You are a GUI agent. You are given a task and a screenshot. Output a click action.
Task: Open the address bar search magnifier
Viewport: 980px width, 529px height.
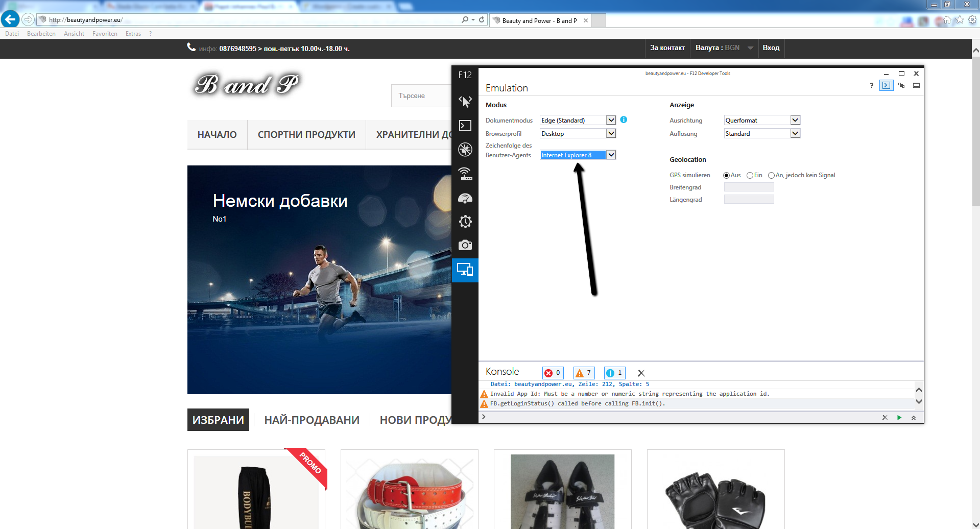pyautogui.click(x=465, y=20)
